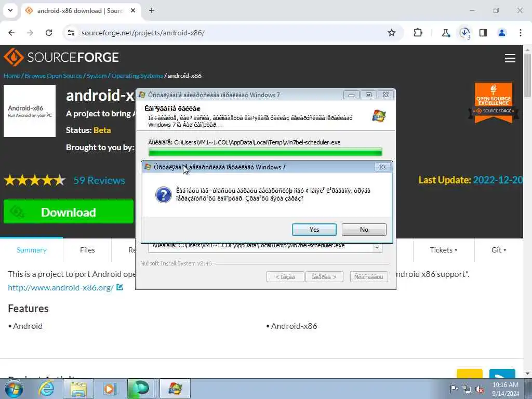Visit the android-x86.org website link
The height and width of the screenshot is (399, 532).
[61, 288]
